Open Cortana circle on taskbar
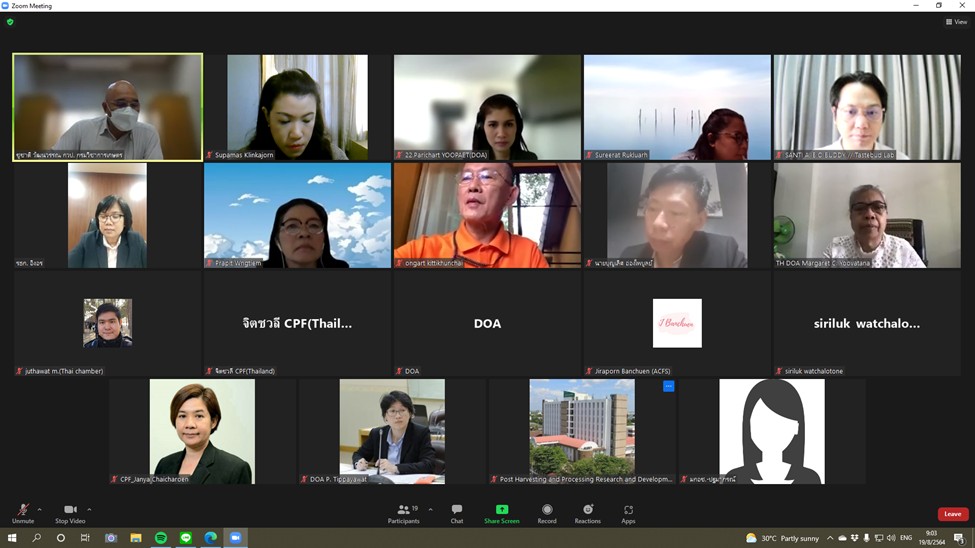This screenshot has height=548, width=975. click(60, 538)
